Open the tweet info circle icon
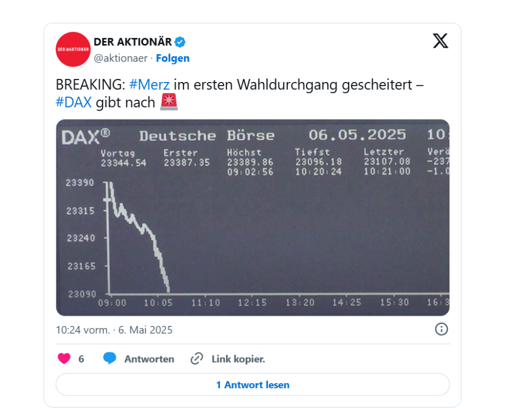 [442, 329]
